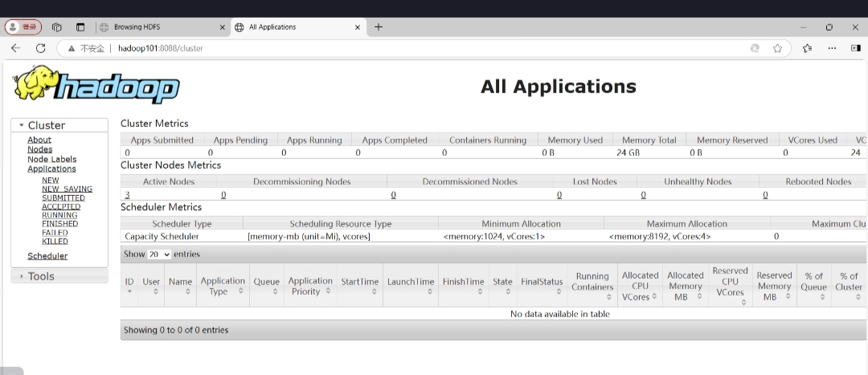The height and width of the screenshot is (375, 868).
Task: Sort table by % of Cluster column
Action: [x=849, y=285]
